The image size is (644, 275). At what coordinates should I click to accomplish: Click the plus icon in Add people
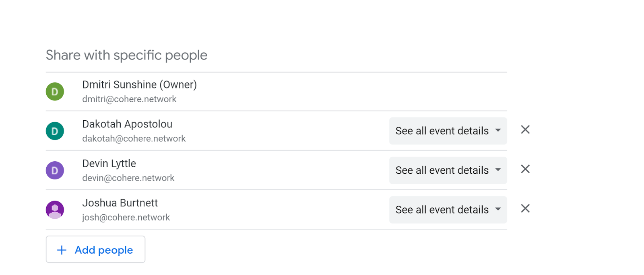[62, 250]
